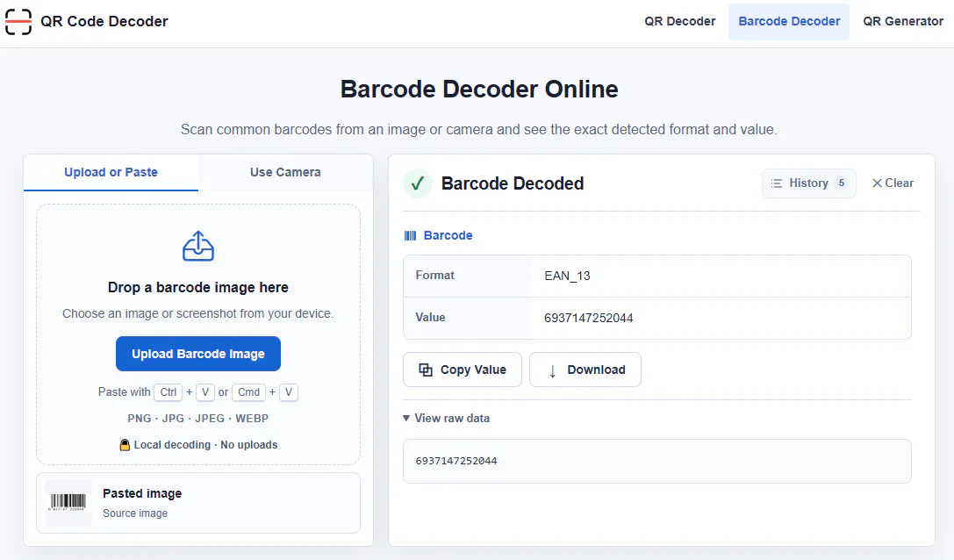This screenshot has width=954, height=560.
Task: Click the Barcode Decoded heading
Action: 513,183
